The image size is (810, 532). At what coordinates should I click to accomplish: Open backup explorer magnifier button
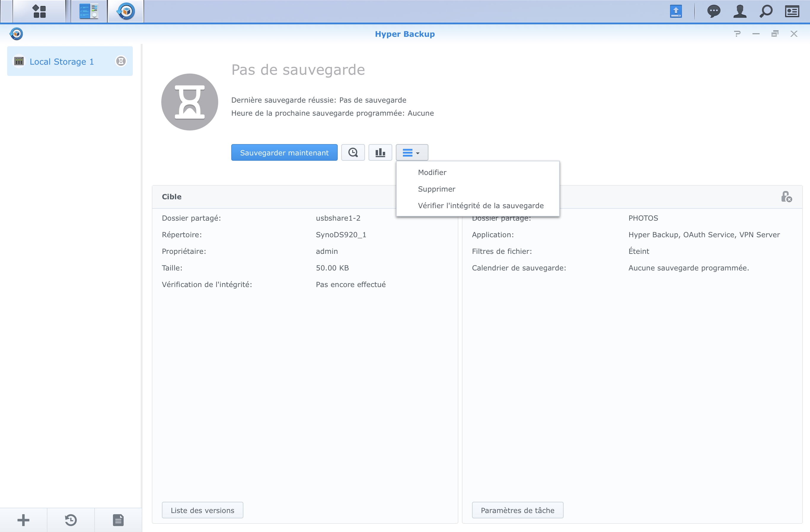353,152
